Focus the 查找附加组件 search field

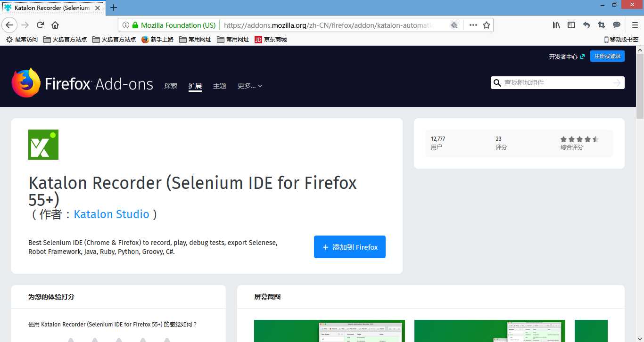557,83
